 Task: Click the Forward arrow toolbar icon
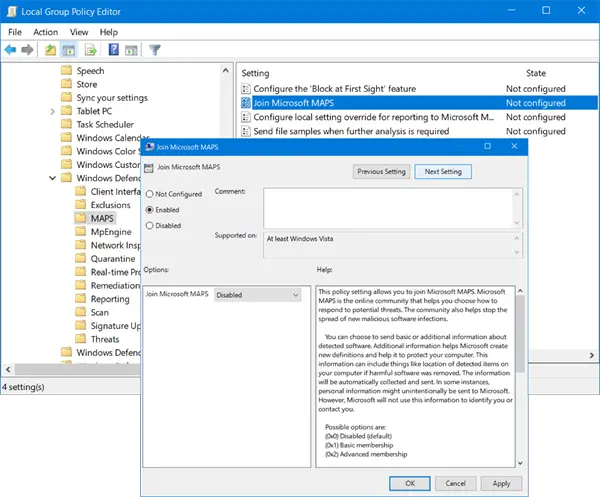coord(28,49)
